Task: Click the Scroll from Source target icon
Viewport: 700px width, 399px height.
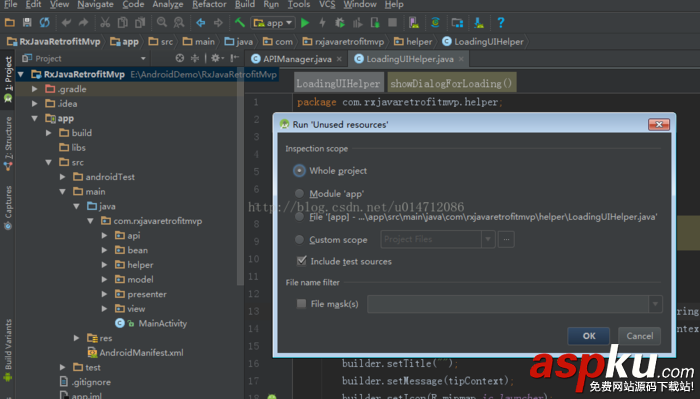Action: click(x=179, y=58)
